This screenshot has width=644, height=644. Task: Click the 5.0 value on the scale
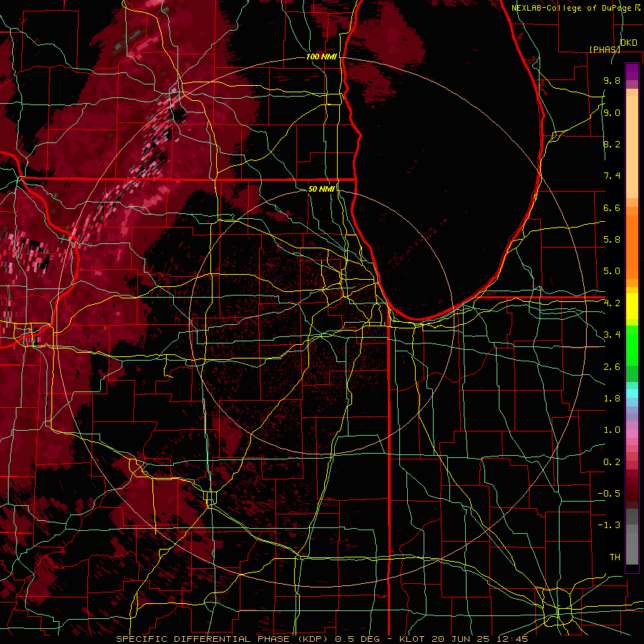pyautogui.click(x=612, y=271)
